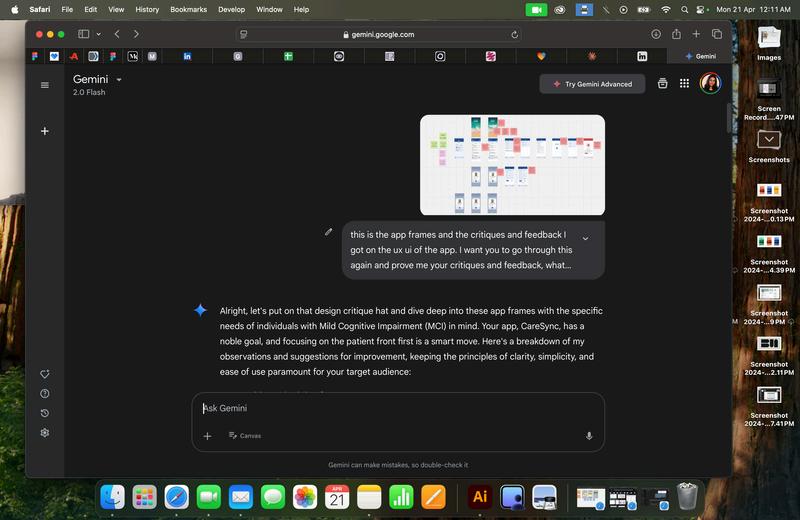This screenshot has height=520, width=800.
Task: Open Calendar app showing 21 in Dock
Action: click(x=337, y=497)
